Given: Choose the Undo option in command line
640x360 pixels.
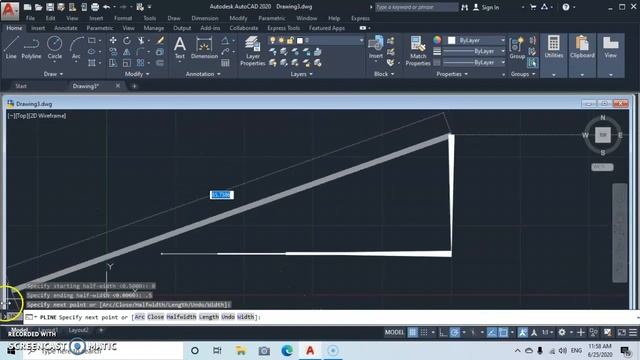Looking at the screenshot, I should point(228,317).
